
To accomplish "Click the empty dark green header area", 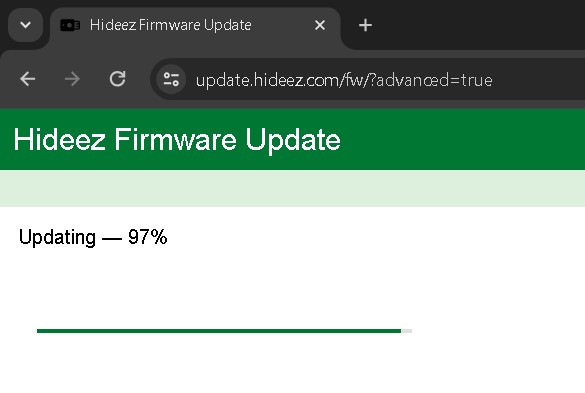I will click(x=463, y=139).
